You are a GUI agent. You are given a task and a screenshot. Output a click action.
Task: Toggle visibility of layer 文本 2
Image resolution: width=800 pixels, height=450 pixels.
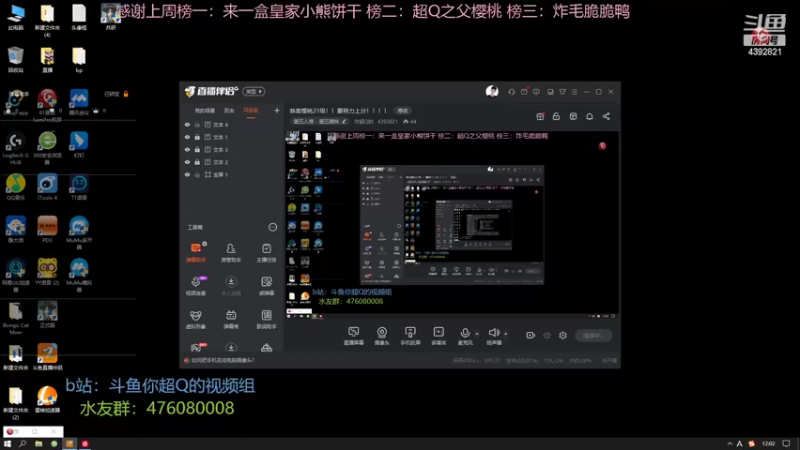(x=187, y=162)
